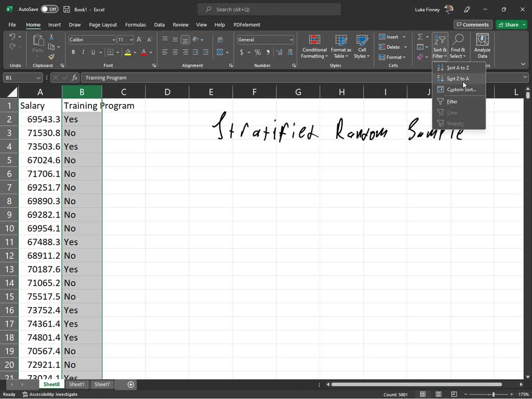Expand the Font Color dropdown arrow

coord(150,52)
